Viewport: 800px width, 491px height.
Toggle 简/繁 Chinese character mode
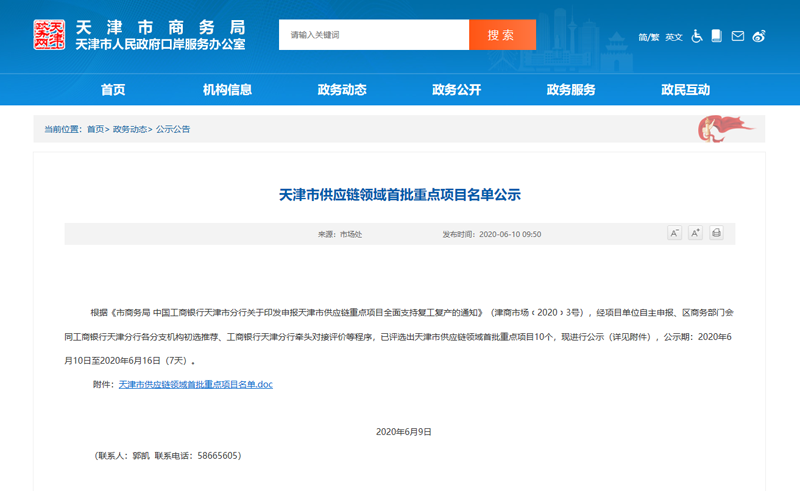[x=650, y=37]
